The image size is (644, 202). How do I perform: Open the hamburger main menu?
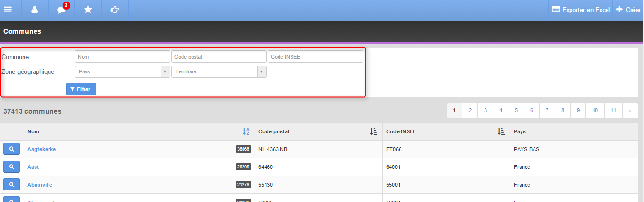pos(8,10)
